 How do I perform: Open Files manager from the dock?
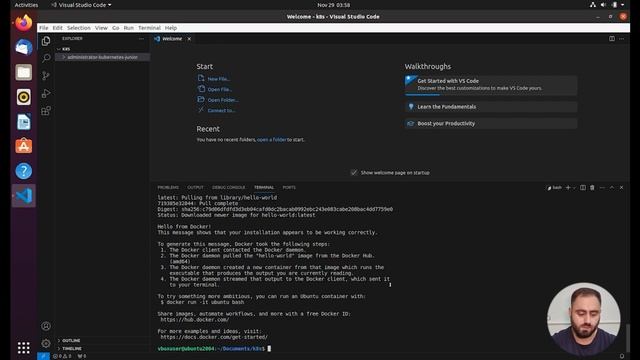(24, 72)
